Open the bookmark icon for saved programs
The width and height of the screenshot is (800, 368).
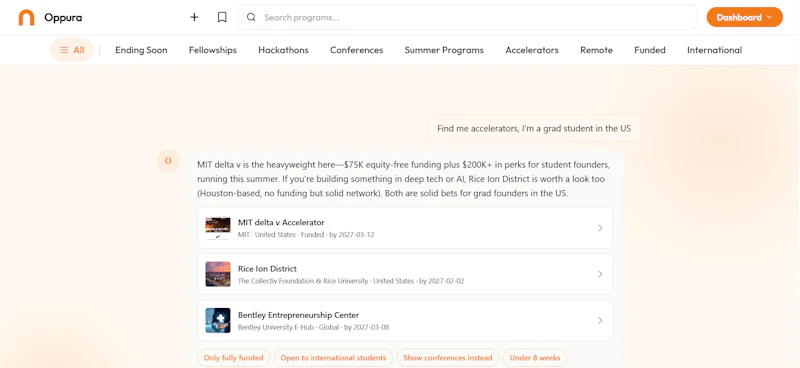[x=222, y=17]
